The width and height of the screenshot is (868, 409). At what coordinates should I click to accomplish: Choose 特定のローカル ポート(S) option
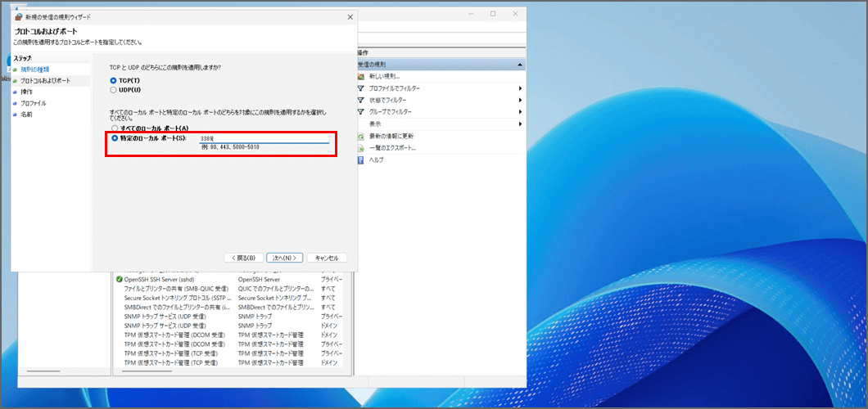(x=114, y=138)
